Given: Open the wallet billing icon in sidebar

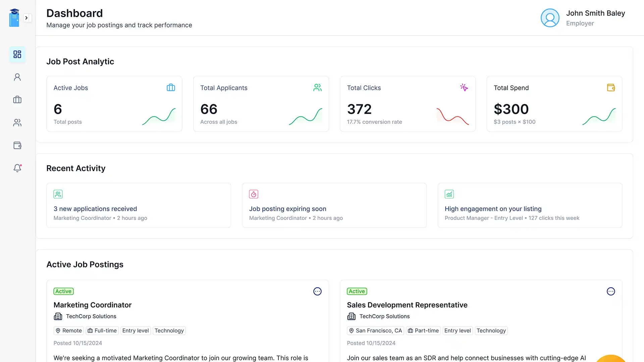Looking at the screenshot, I should (x=17, y=145).
